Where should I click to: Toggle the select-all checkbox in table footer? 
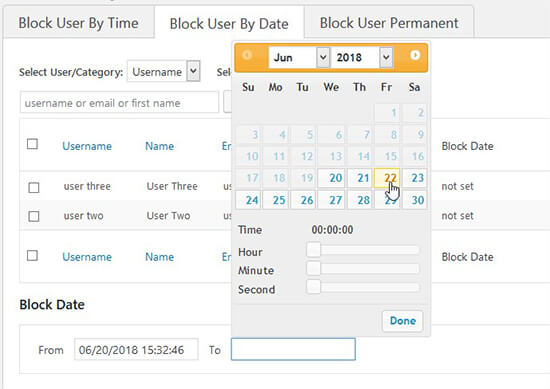coord(32,255)
